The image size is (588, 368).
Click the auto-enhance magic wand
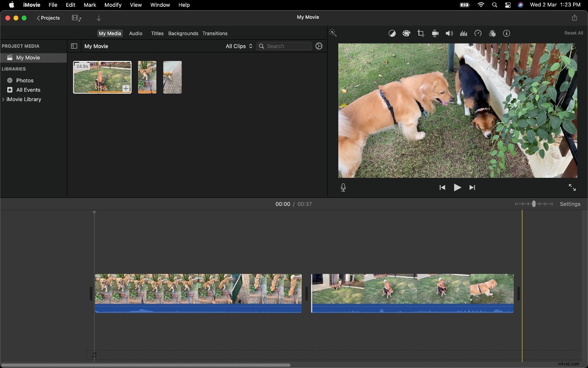point(333,33)
